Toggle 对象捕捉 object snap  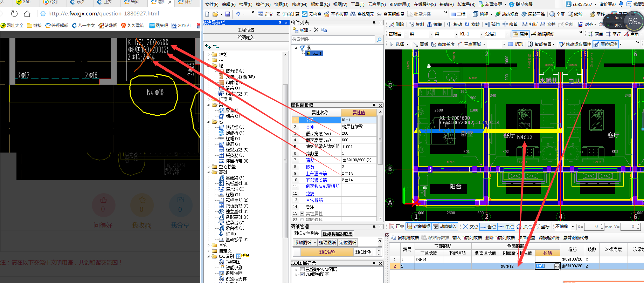[x=418, y=227]
